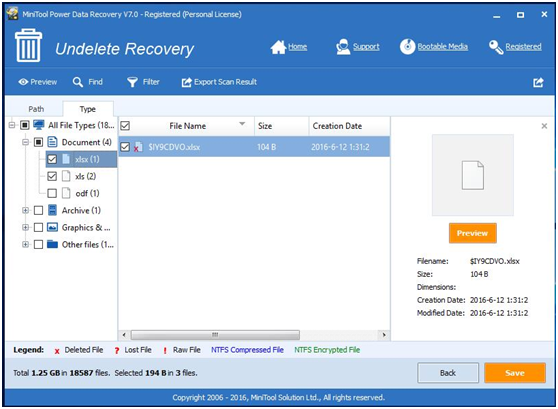Click the orange Preview button
Viewport: 558px width, 409px height.
point(473,233)
